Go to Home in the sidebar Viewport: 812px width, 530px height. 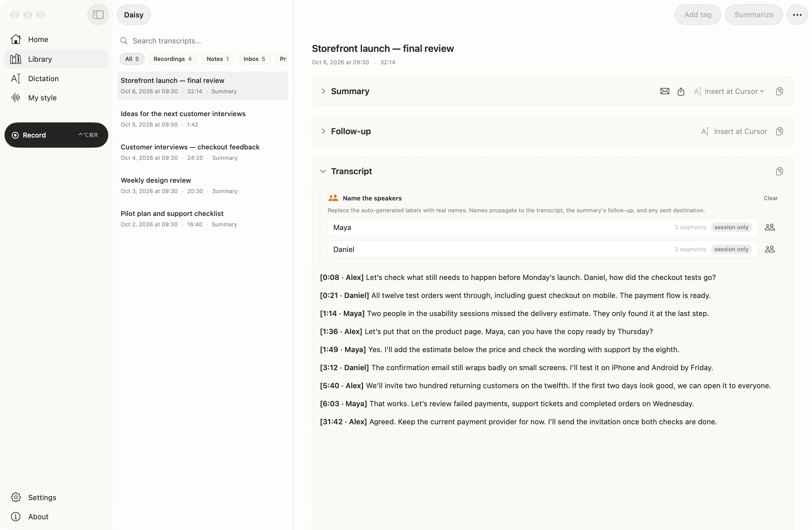[56, 39]
